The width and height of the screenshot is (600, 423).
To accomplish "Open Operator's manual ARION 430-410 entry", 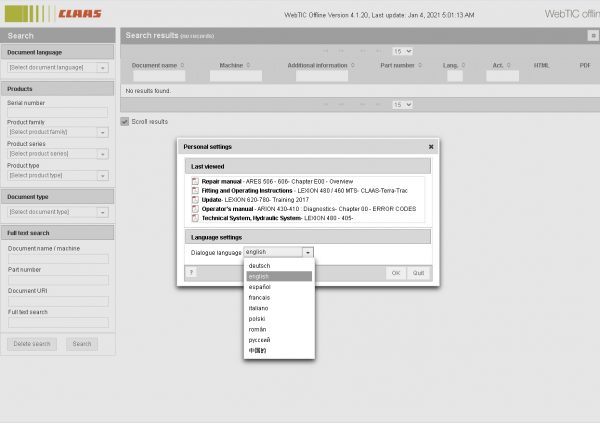I will (x=309, y=209).
